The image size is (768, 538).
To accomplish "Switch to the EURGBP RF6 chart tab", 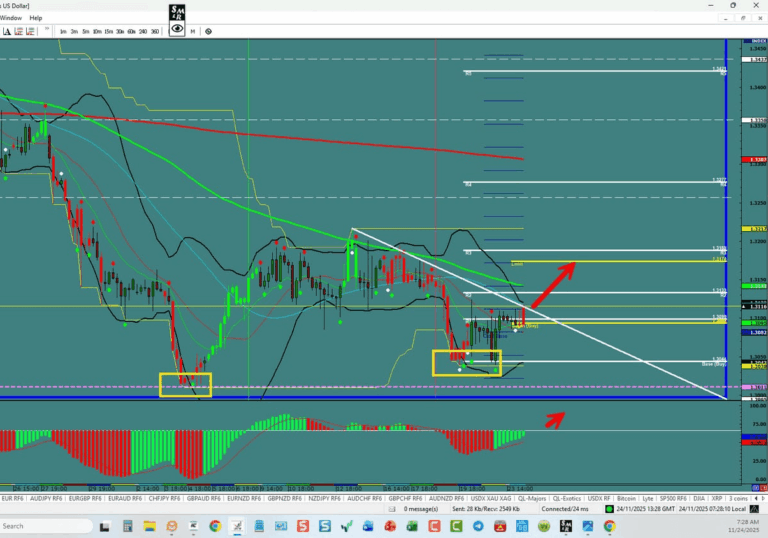I will point(85,498).
